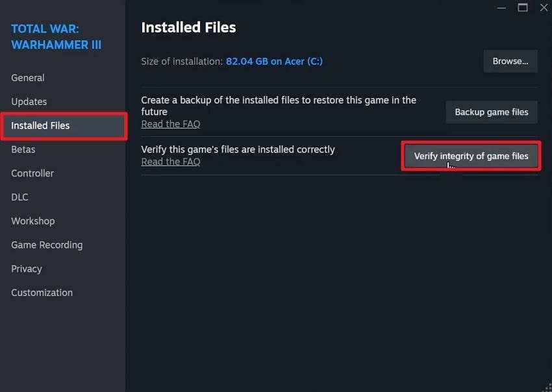
Task: Click the Browse... button
Action: (x=510, y=61)
